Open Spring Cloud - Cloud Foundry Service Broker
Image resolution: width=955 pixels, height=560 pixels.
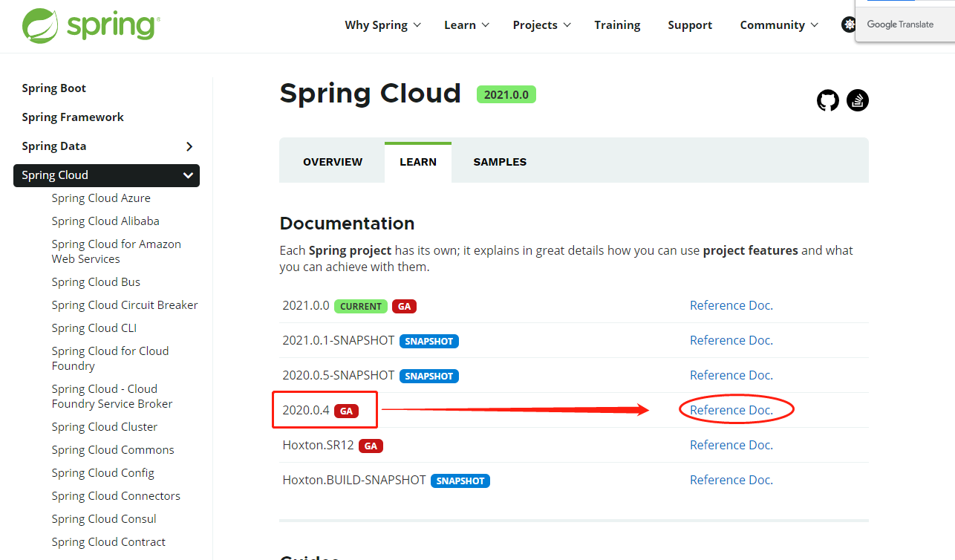click(112, 397)
